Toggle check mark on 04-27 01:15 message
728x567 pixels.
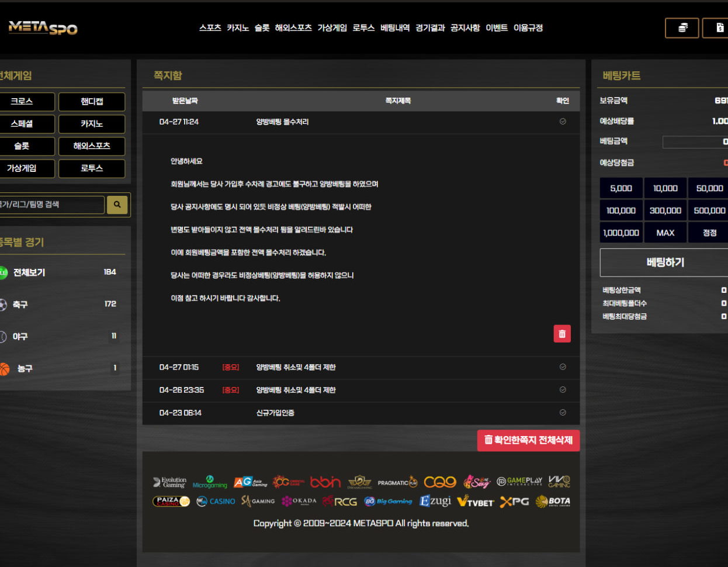pyautogui.click(x=563, y=367)
